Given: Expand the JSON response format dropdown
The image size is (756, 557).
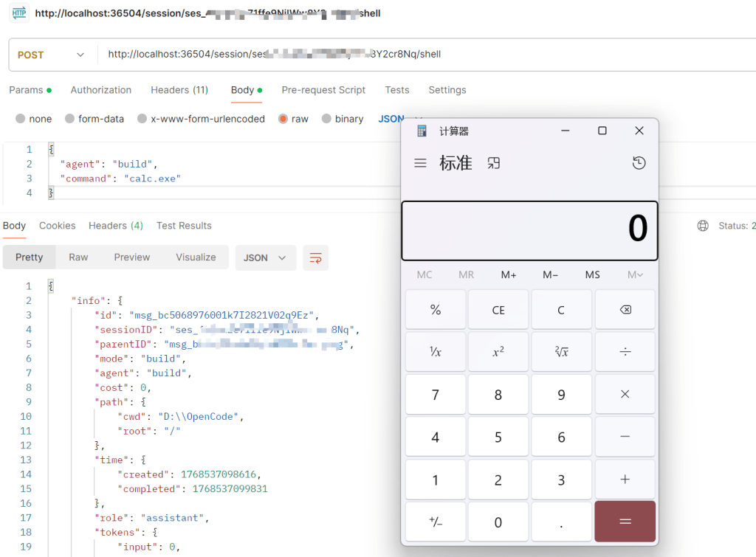Looking at the screenshot, I should [x=265, y=257].
